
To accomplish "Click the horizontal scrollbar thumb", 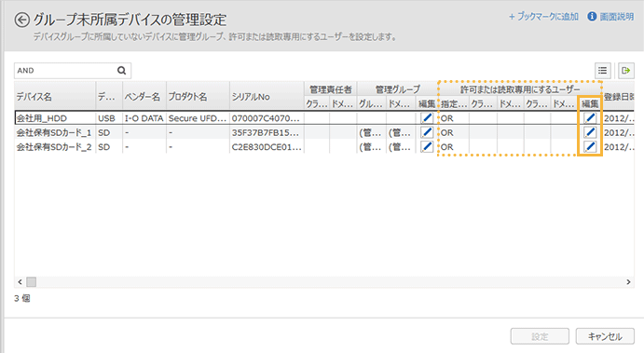I will tap(32, 282).
